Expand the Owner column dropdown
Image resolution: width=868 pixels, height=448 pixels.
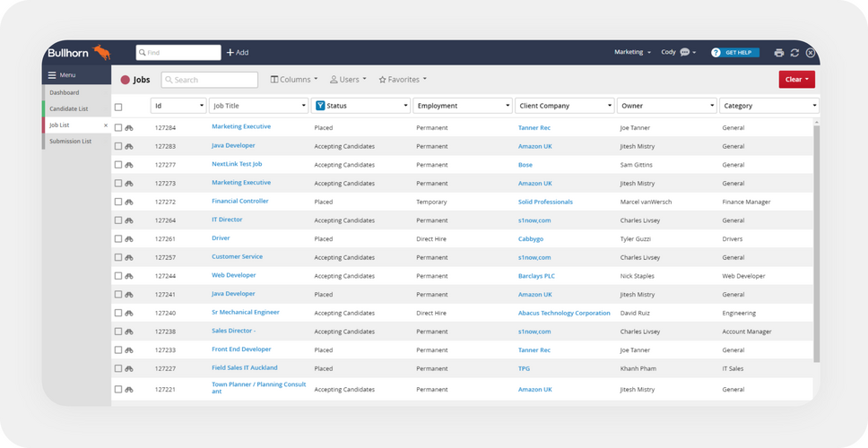(x=712, y=106)
